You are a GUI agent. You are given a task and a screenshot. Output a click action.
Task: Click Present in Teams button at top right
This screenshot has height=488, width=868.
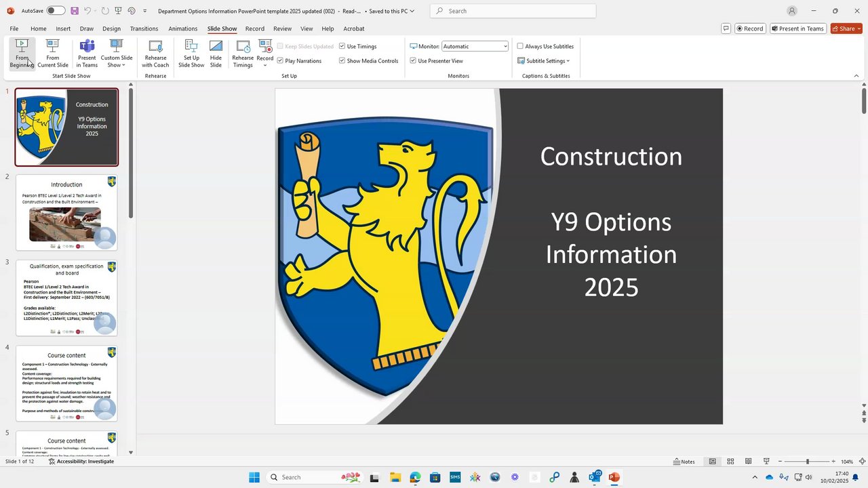pos(797,28)
